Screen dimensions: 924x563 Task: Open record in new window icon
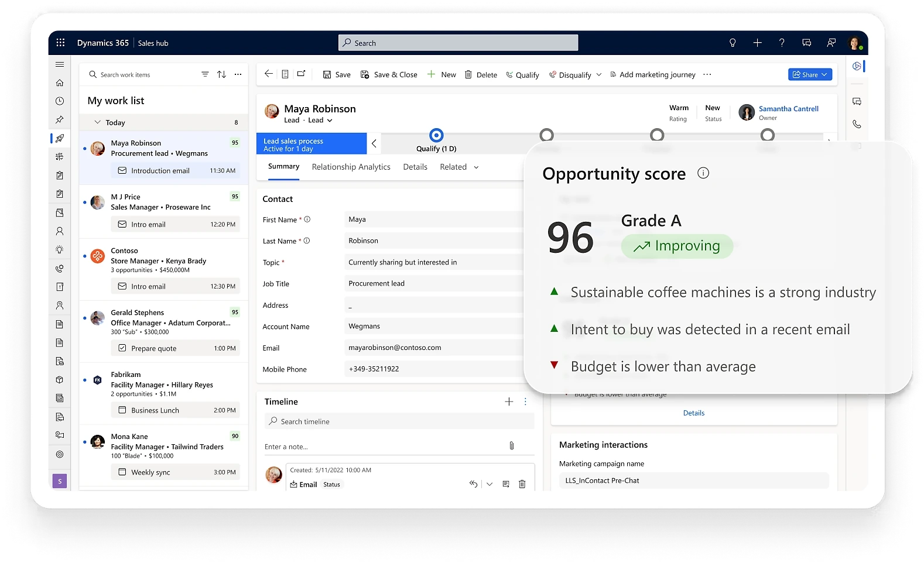point(301,74)
